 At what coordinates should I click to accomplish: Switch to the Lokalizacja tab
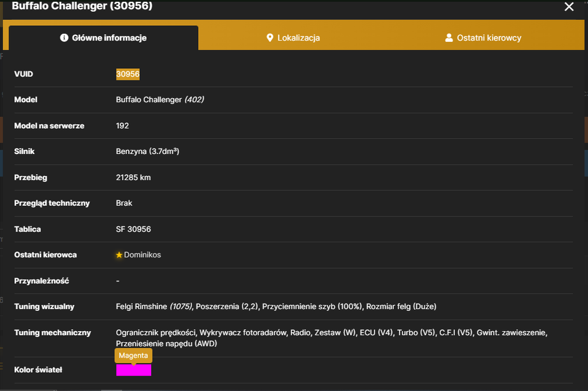click(x=293, y=38)
